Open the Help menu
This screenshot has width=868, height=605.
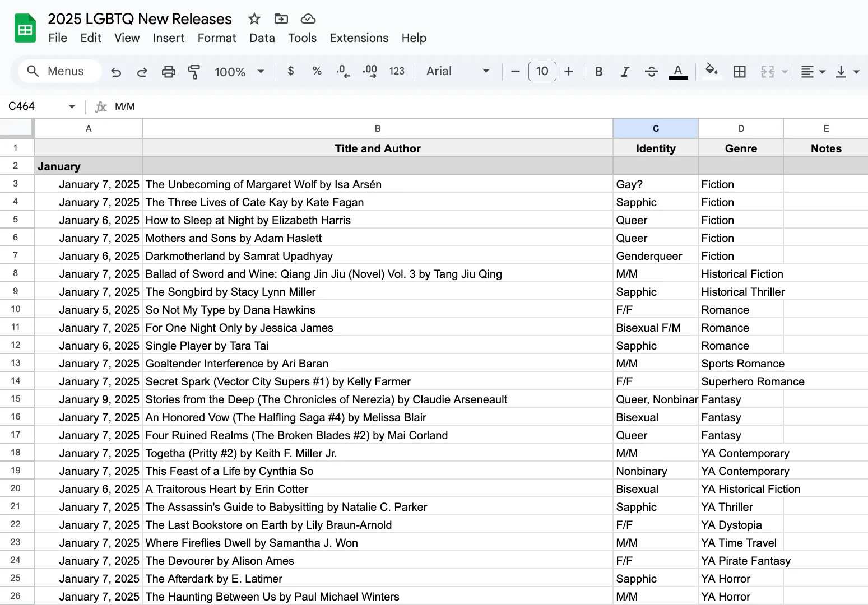pos(414,38)
